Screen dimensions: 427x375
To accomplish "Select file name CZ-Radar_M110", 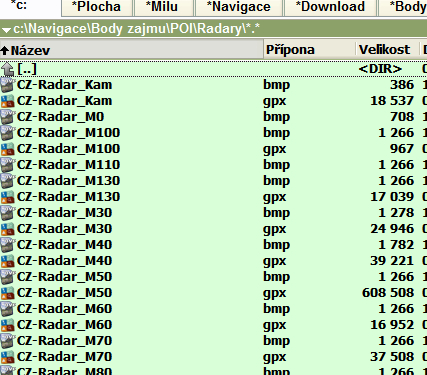I will (68, 165).
